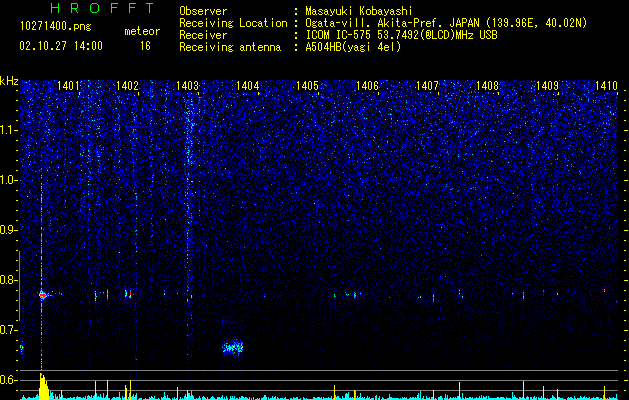Click the kHz axis unit label

tap(9, 81)
